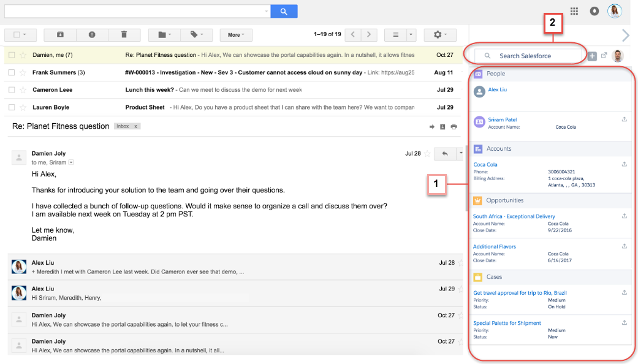Click the open-in-new-window icon beside print
The width and height of the screenshot is (638, 364).
(x=442, y=127)
